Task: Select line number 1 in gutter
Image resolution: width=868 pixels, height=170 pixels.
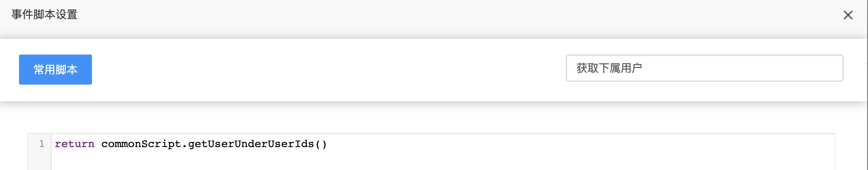Action: 42,144
